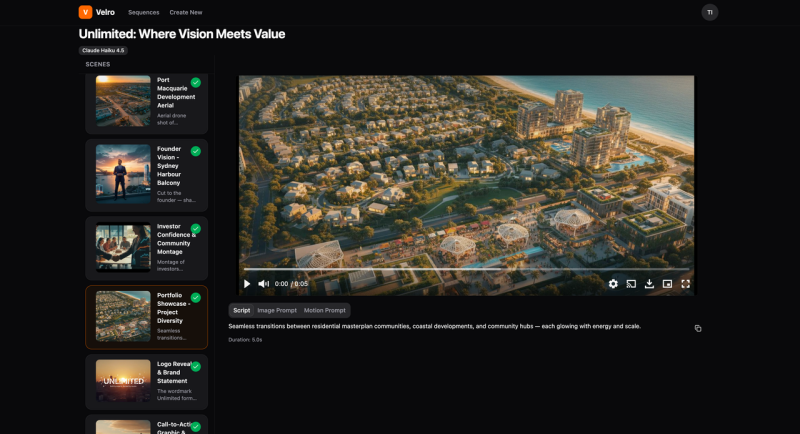Screen dimensions: 800x434
Task: Click the Velro logo icon
Action: (x=85, y=12)
